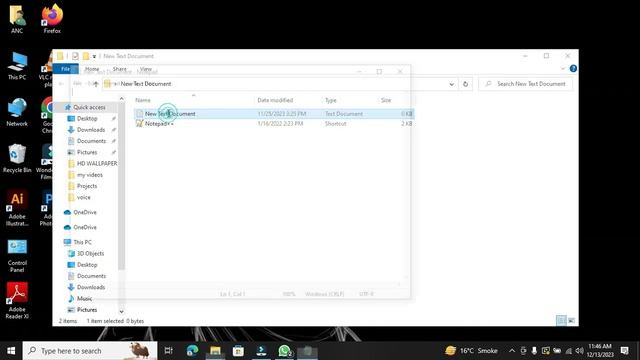Show hidden system tray icons

pos(512,351)
